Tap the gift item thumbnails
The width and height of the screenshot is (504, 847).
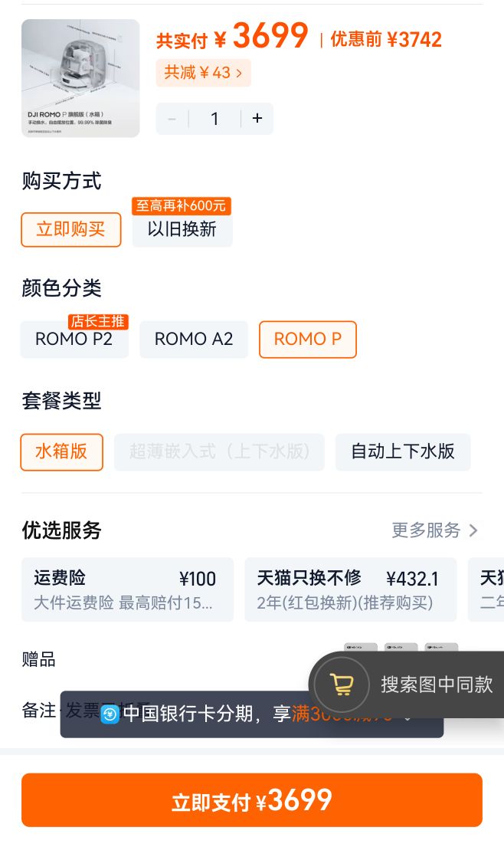point(401,647)
